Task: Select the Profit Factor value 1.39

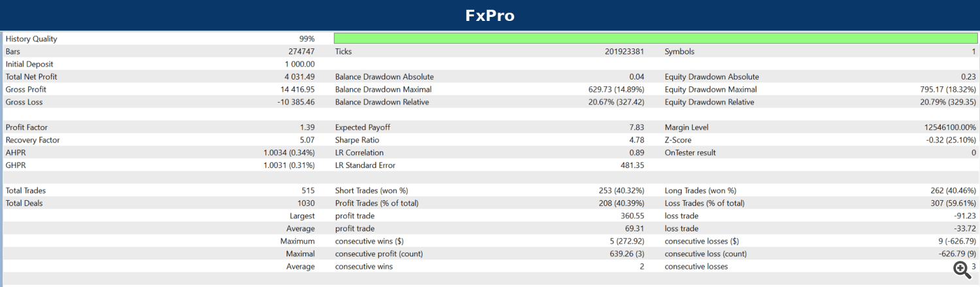Action: [x=307, y=127]
